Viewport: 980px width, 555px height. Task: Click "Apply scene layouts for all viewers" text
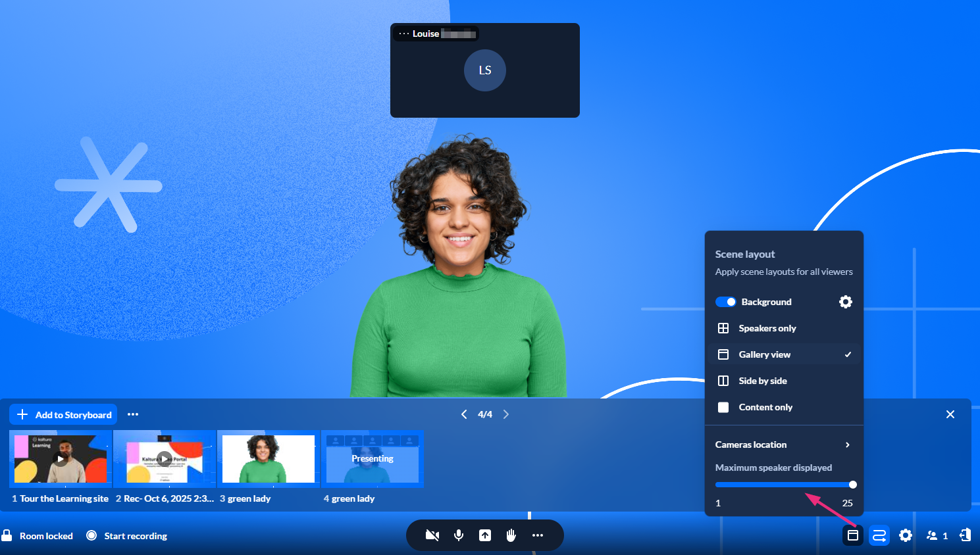tap(784, 272)
